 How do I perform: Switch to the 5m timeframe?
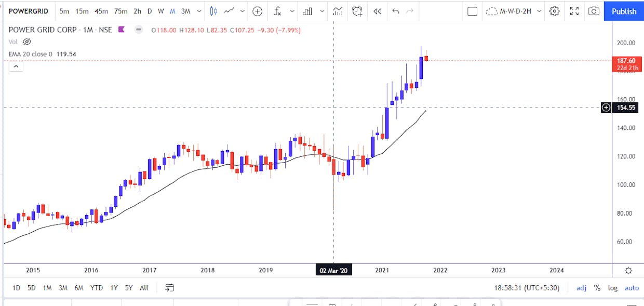coord(64,11)
